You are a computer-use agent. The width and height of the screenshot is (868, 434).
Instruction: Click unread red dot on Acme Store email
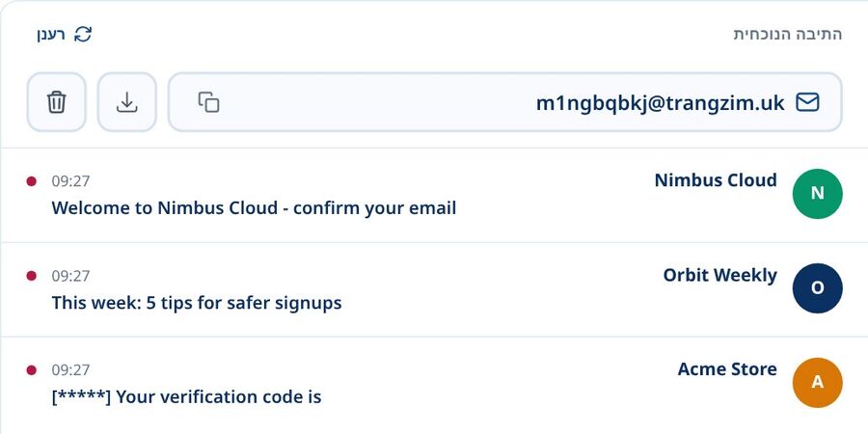32,369
